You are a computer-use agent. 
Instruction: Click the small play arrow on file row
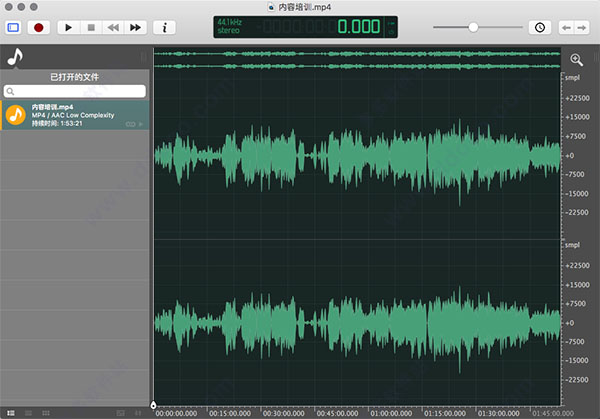[141, 124]
